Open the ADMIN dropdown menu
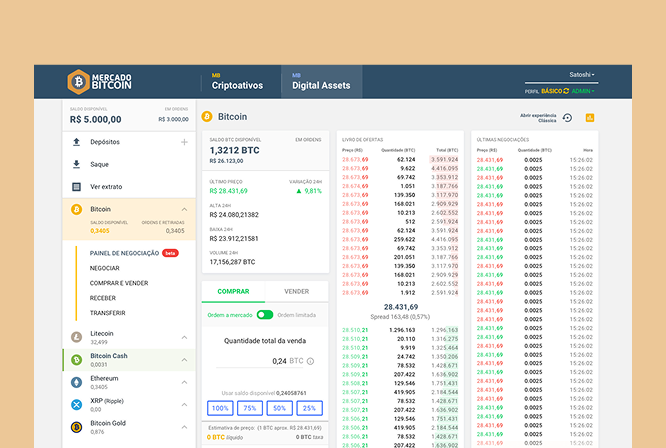The width and height of the screenshot is (666, 448). 583,91
